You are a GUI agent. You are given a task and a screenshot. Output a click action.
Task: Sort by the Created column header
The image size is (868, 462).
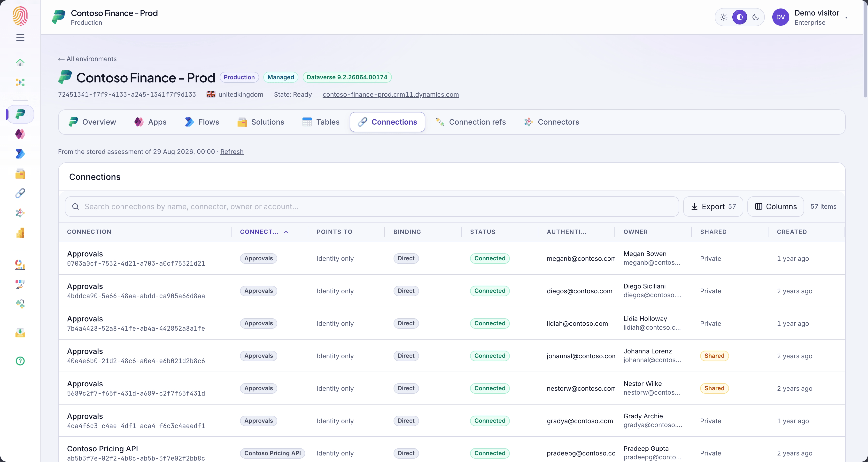pos(791,232)
